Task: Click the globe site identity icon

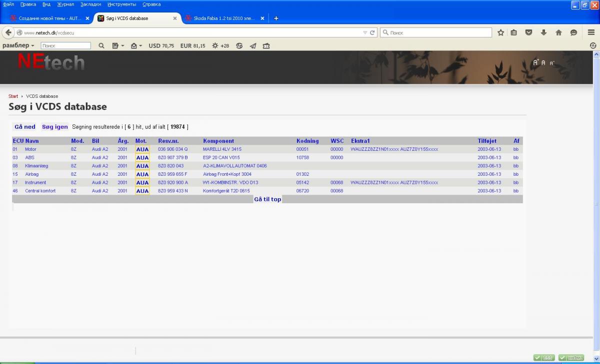Action: (19, 32)
